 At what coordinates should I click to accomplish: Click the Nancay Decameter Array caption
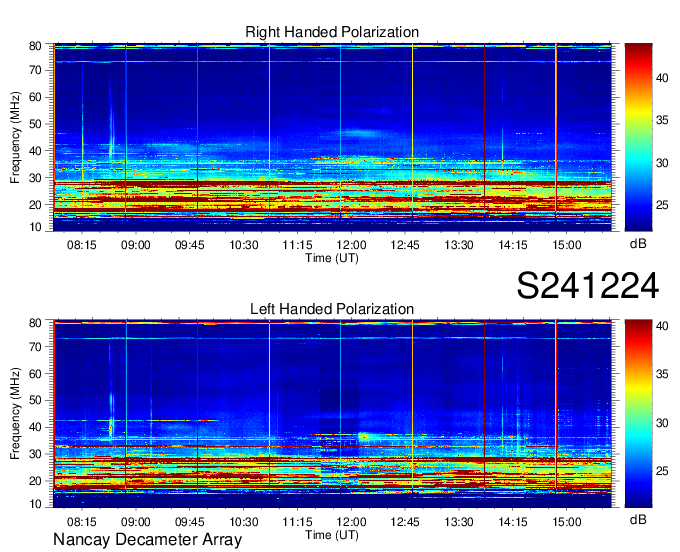(x=147, y=540)
